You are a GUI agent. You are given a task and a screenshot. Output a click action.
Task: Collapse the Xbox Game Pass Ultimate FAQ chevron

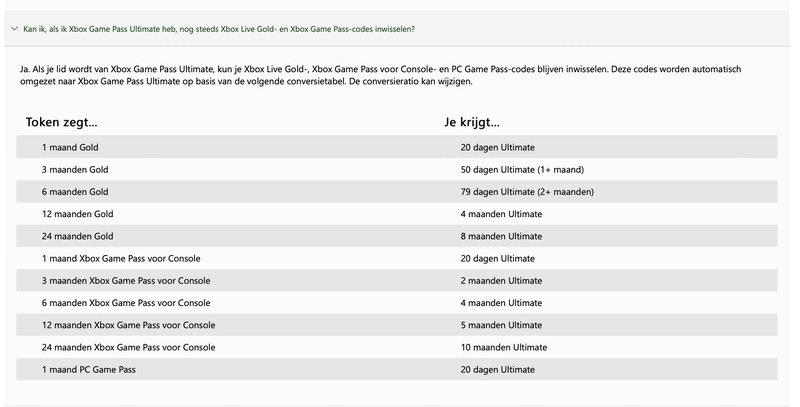(14, 29)
